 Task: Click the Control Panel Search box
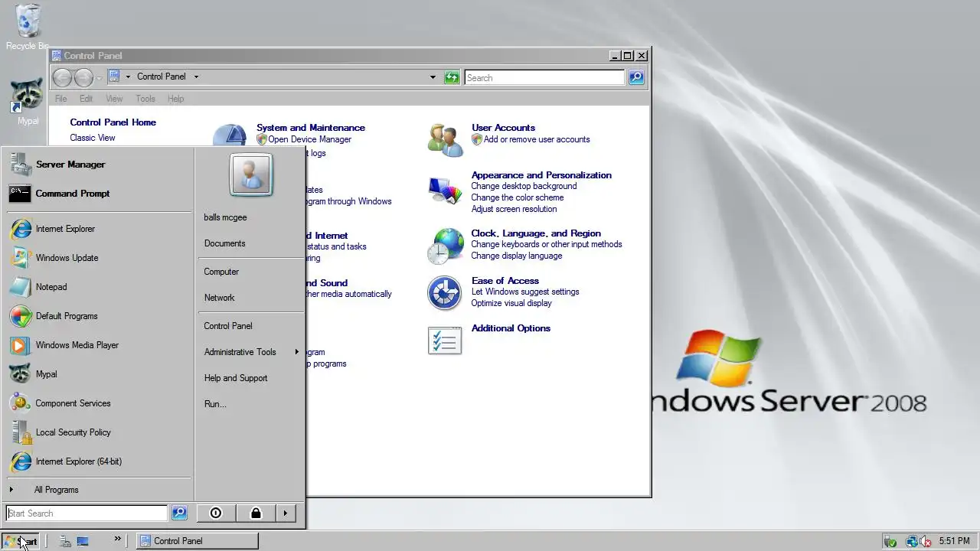pyautogui.click(x=545, y=77)
